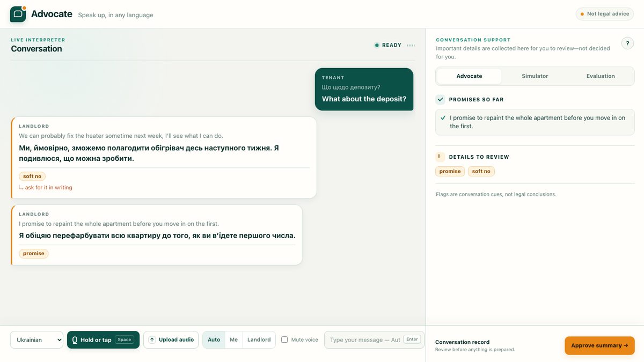Click Review before anything is prepared text
644x362 pixels.
pos(475,350)
